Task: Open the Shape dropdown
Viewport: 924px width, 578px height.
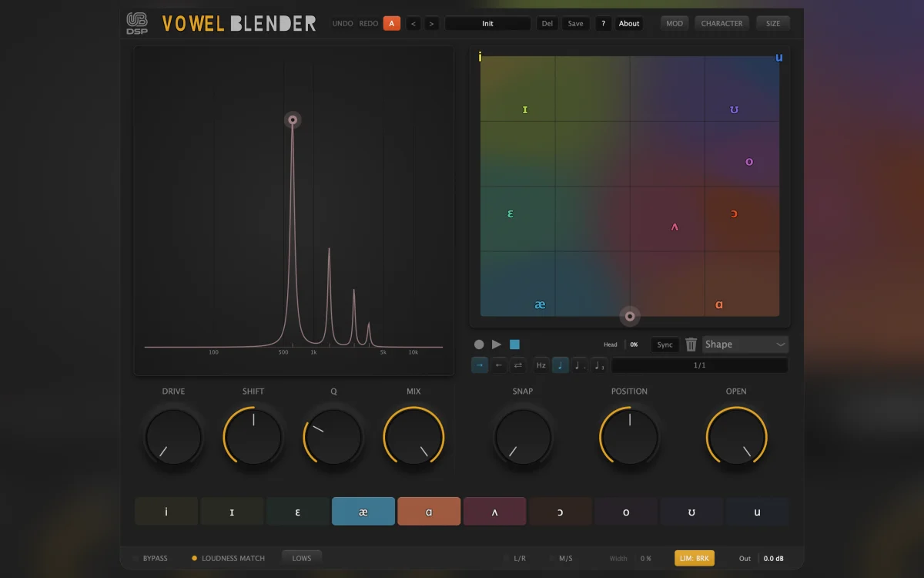Action: [745, 344]
